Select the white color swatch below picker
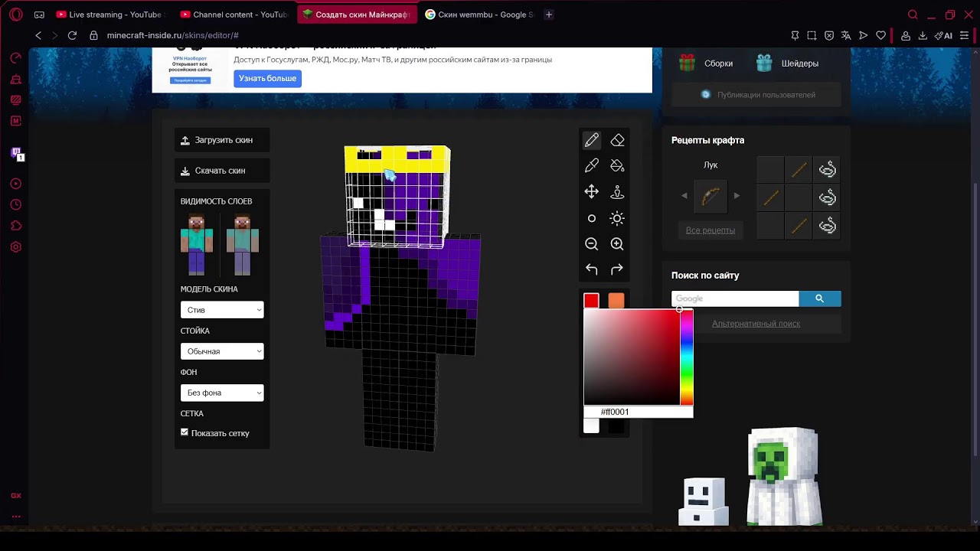980x551 pixels. 591,425
